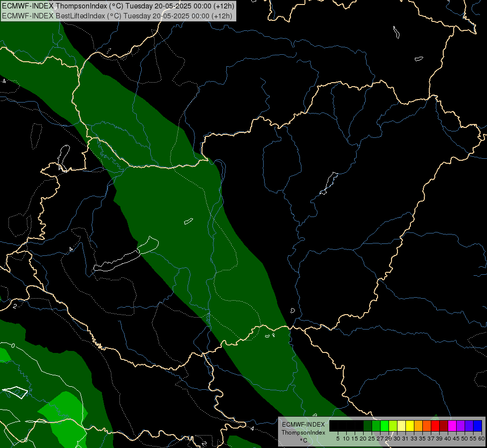
Task: Click the legend tick label 27
Action: point(380,439)
